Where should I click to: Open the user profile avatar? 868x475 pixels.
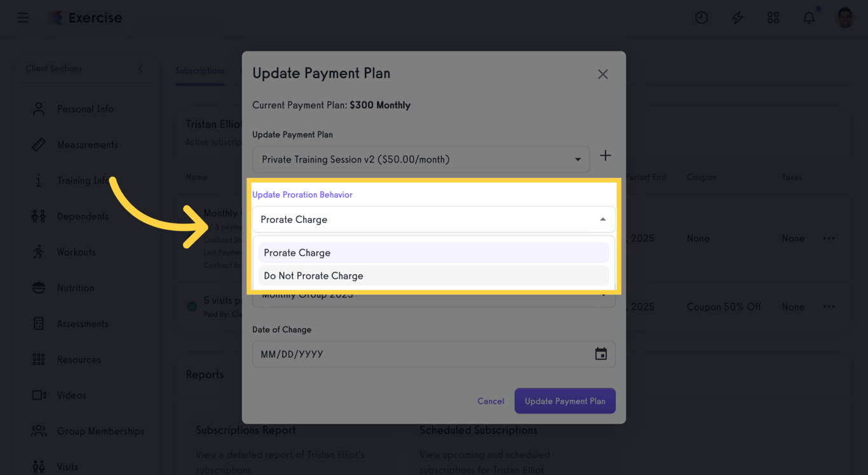pos(844,18)
